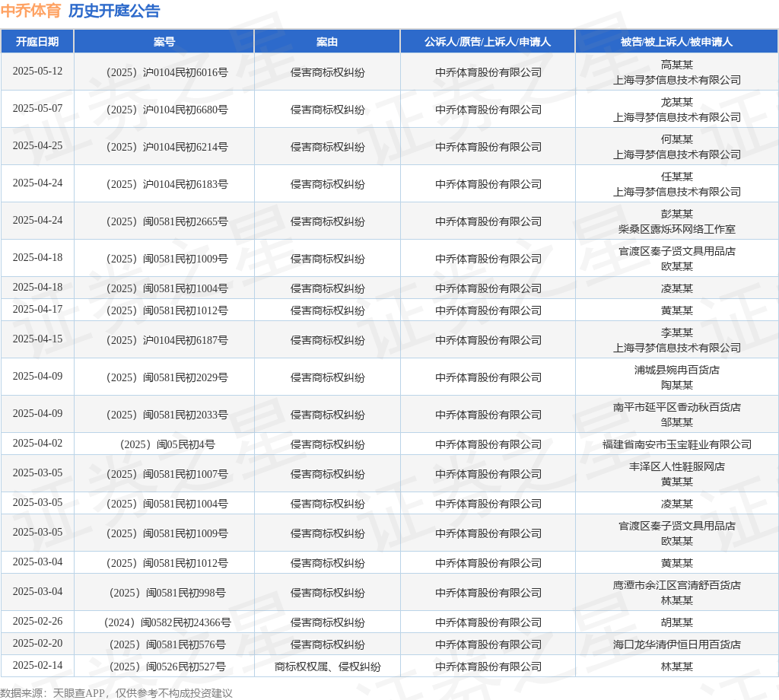Click defendant name 邹某某
The height and width of the screenshot is (700, 779).
pos(676,422)
